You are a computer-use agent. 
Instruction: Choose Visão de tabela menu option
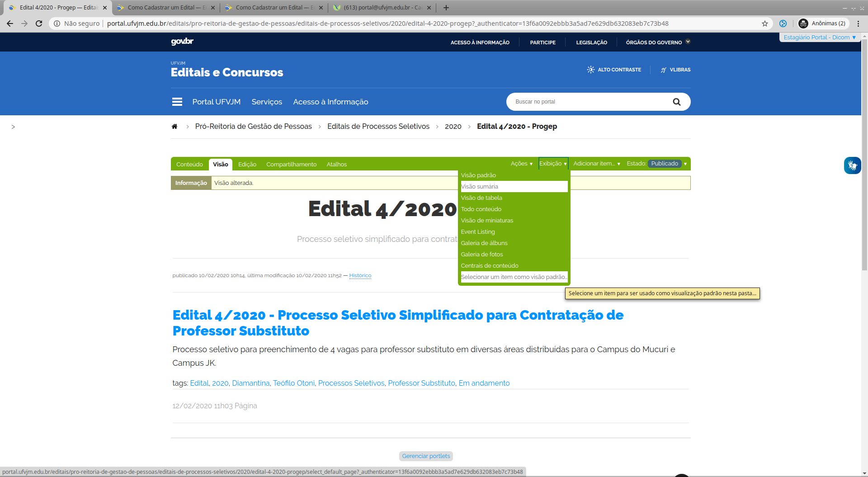(481, 198)
